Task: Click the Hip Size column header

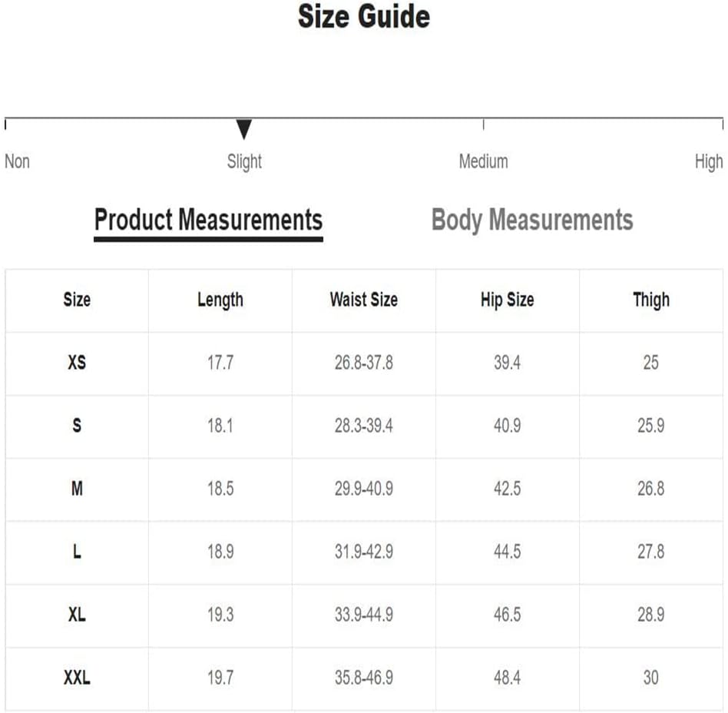Action: coord(507,300)
